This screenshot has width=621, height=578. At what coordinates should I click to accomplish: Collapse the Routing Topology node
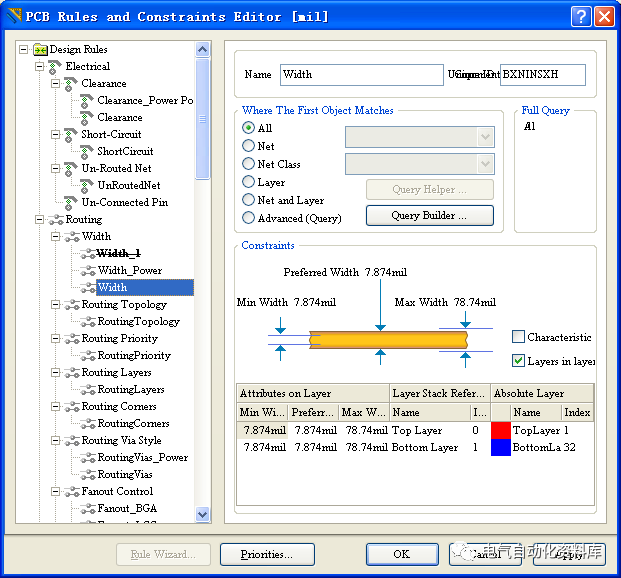click(55, 305)
